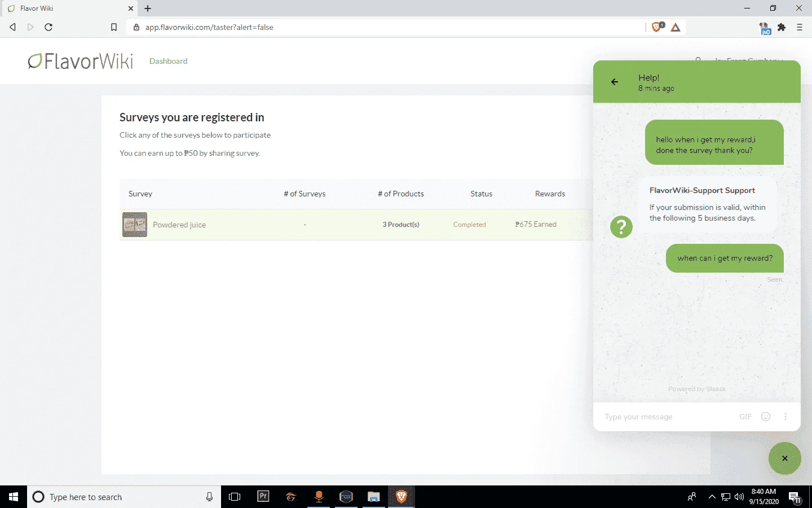Click browser forward arrow
The image size is (812, 508).
click(30, 27)
